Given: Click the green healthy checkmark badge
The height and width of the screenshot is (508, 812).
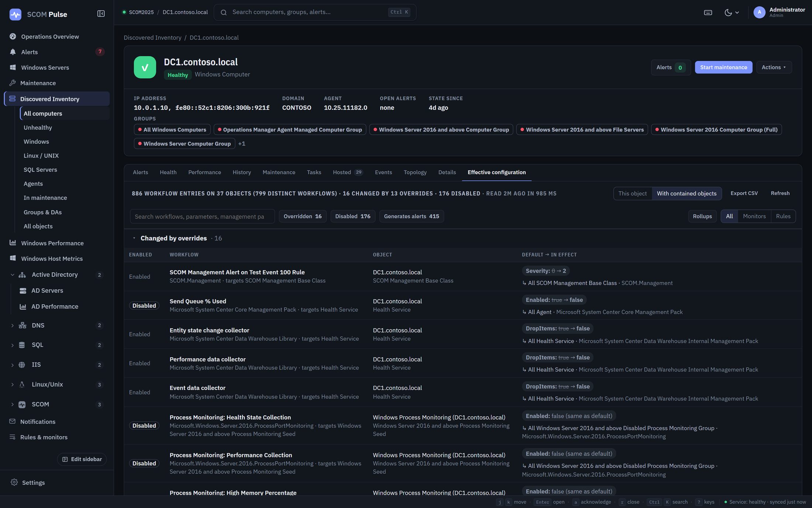Looking at the screenshot, I should click(145, 67).
